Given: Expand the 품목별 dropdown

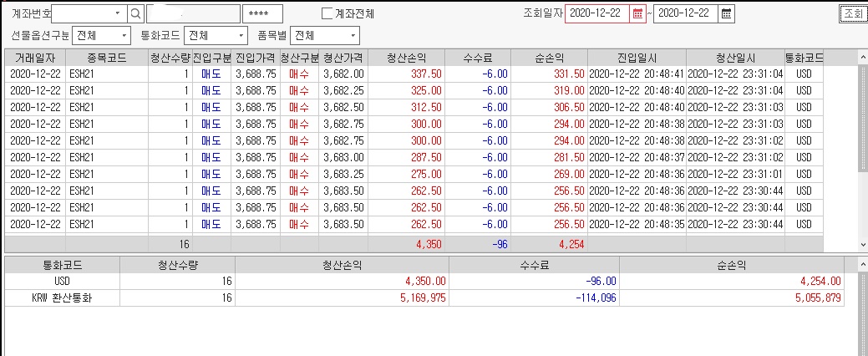Looking at the screenshot, I should [353, 36].
